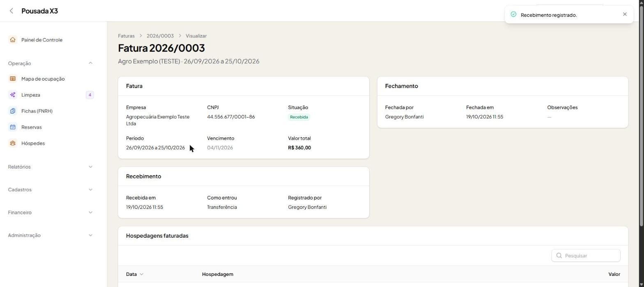
Task: Click the Vencimento date 04/11/2026
Action: tap(220, 148)
